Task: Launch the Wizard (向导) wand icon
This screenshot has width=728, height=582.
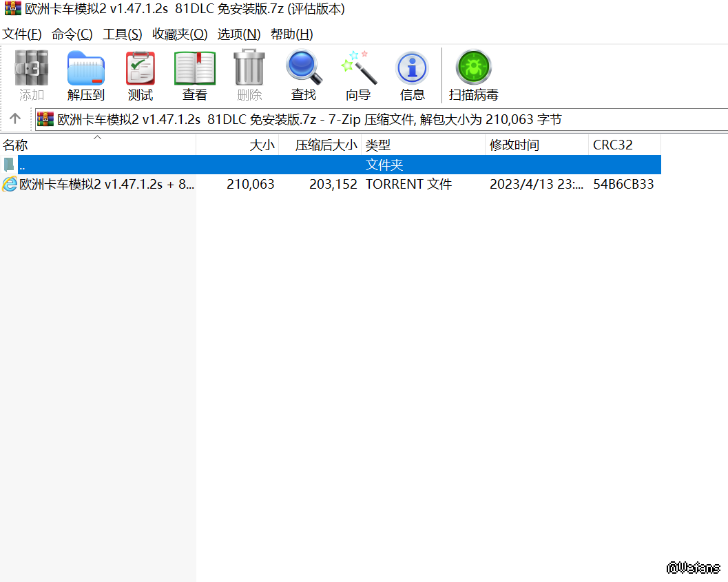Action: coord(358,70)
